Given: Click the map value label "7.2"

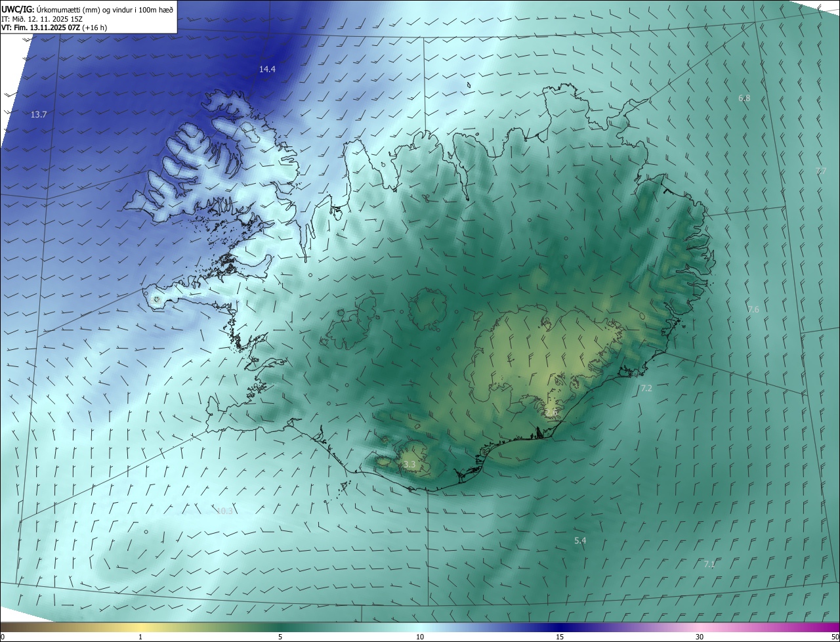Looking at the screenshot, I should point(646,389).
